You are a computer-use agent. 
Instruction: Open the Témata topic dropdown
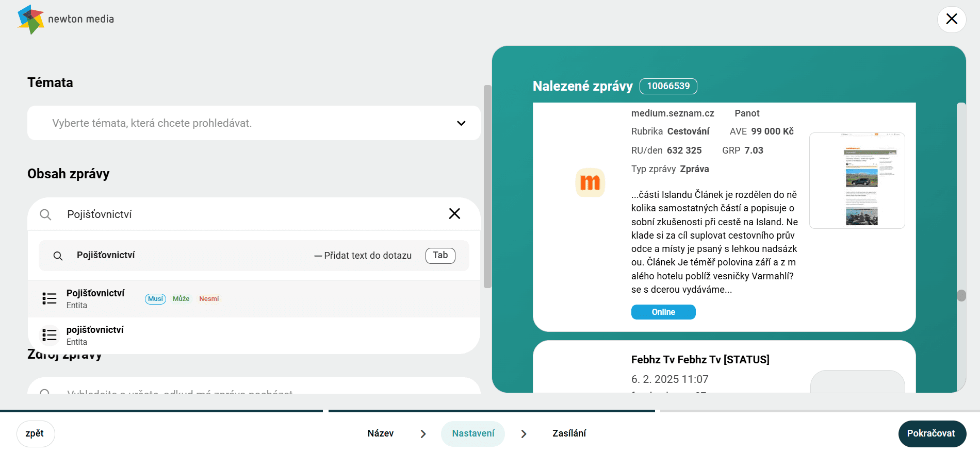point(254,123)
